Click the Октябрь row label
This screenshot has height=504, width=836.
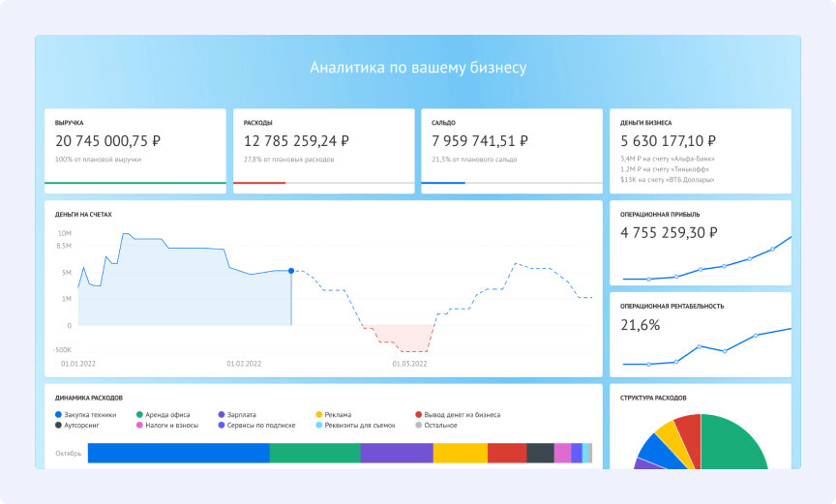coord(69,454)
